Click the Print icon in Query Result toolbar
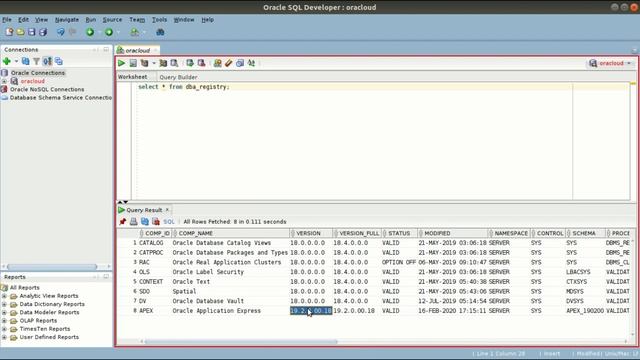The height and width of the screenshot is (360, 640). [x=133, y=222]
